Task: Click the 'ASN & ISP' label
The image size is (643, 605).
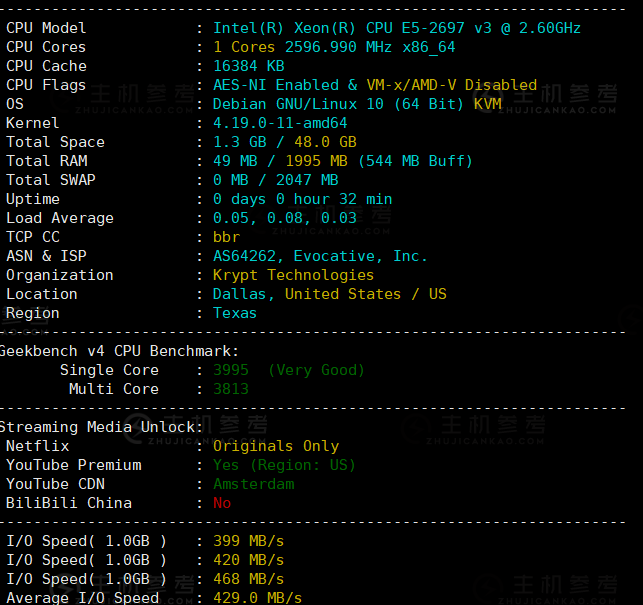Action: [x=46, y=256]
